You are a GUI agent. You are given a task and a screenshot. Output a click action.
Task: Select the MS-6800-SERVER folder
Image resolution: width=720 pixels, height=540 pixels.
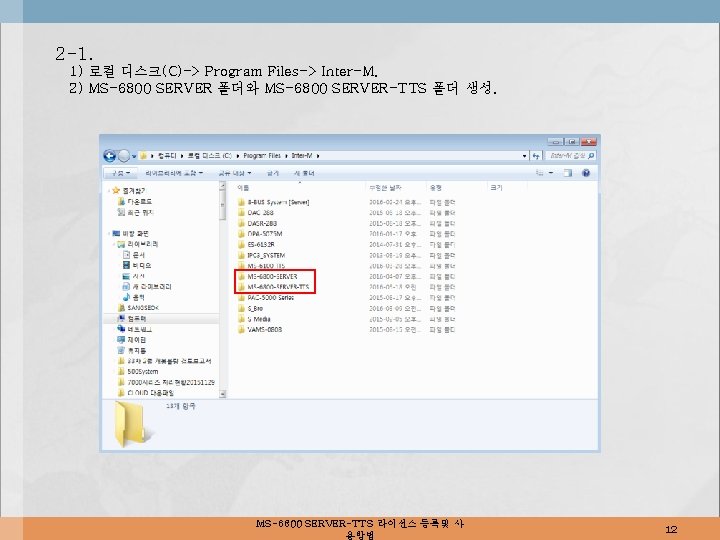pos(272,276)
